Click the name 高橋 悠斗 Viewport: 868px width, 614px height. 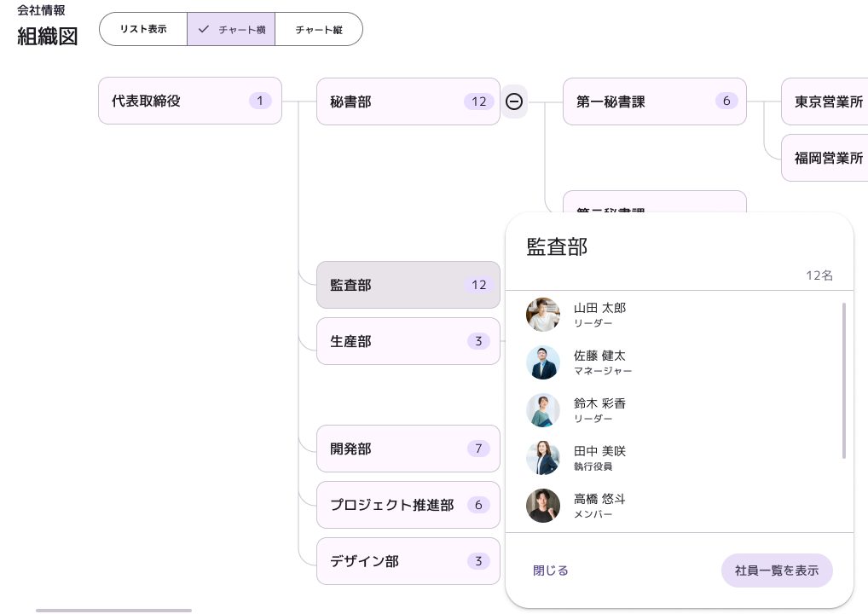pyautogui.click(x=599, y=499)
